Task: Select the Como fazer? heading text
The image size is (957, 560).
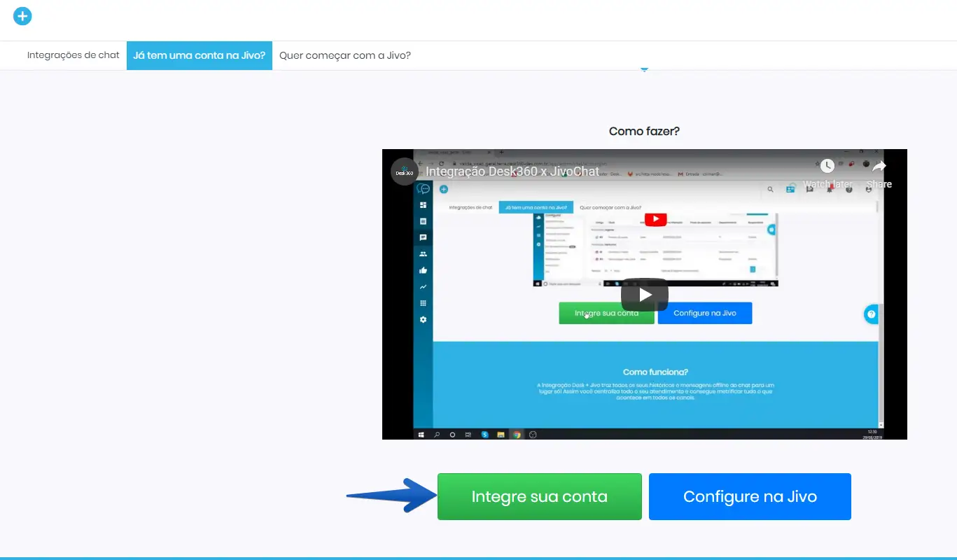Action: point(645,131)
